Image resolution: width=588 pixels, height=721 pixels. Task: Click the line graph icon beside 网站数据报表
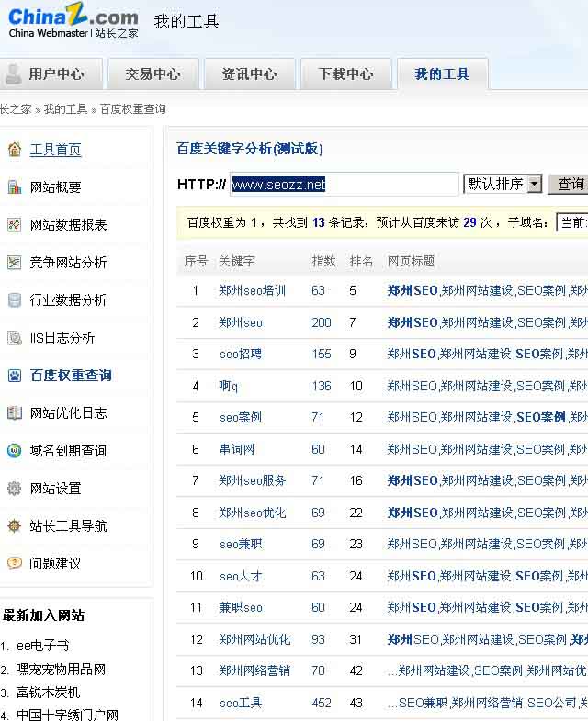[x=15, y=225]
